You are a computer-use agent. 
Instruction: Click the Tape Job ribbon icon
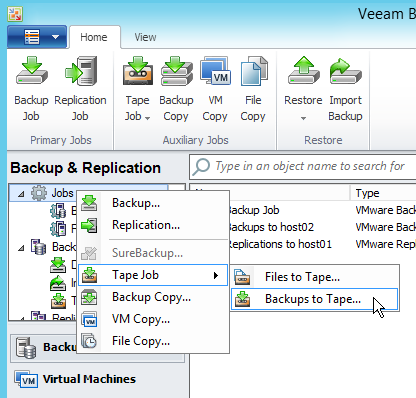137,71
